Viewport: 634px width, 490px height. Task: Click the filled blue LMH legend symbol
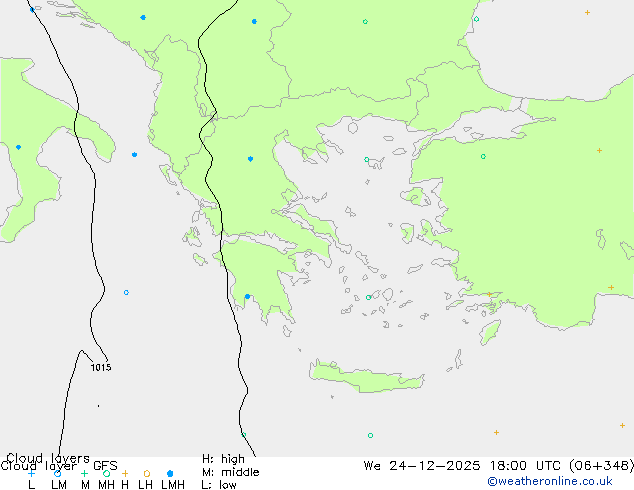[x=170, y=473]
